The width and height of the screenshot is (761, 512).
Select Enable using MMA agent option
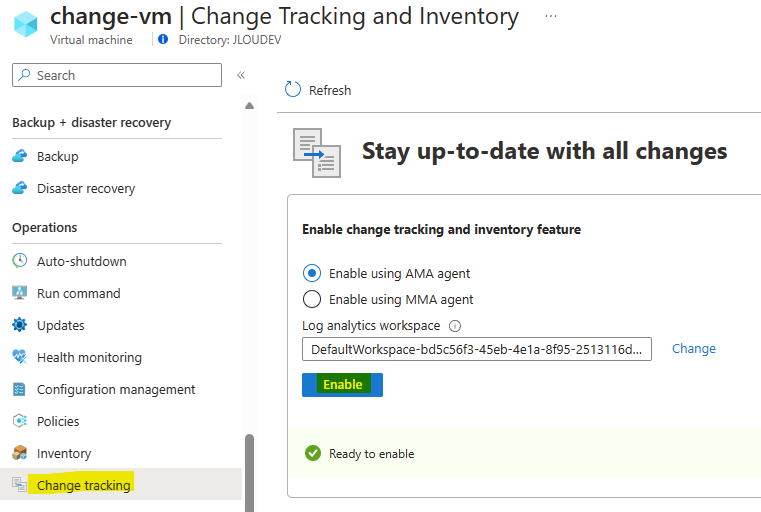[312, 299]
